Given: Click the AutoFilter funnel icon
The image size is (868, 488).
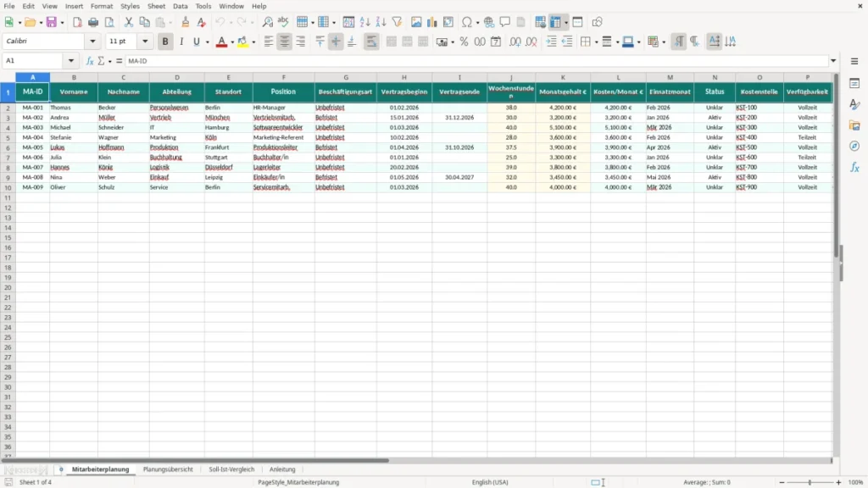Looking at the screenshot, I should pos(397,22).
